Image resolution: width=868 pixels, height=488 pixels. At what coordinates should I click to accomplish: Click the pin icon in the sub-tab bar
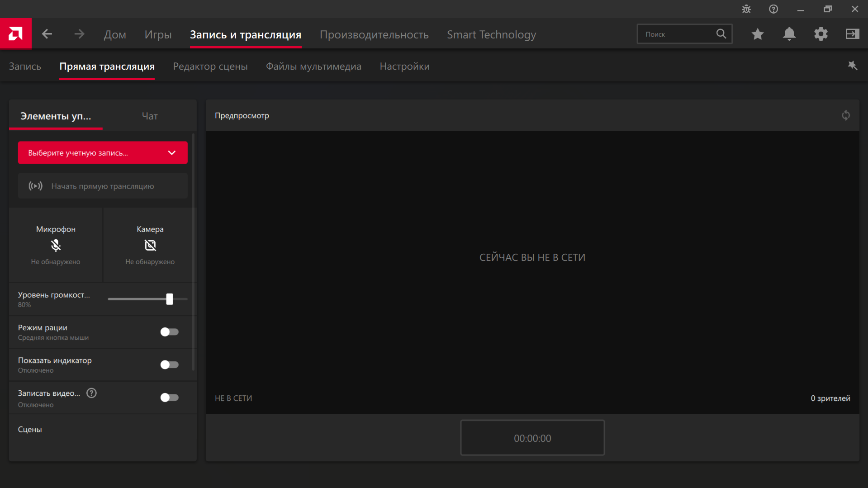click(853, 66)
